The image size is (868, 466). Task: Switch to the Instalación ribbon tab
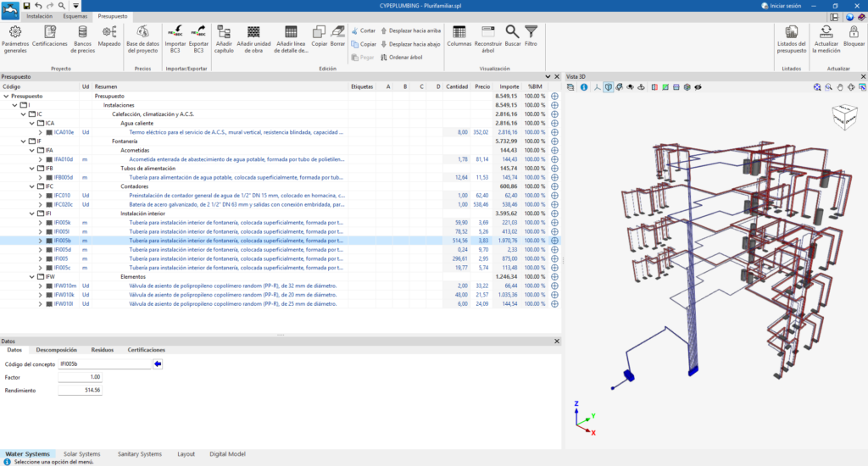39,16
